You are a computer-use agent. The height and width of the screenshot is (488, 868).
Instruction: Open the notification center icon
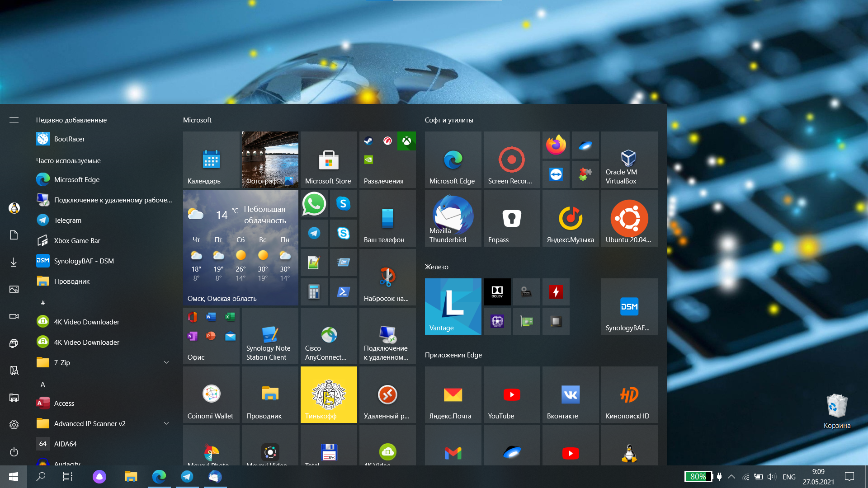[x=849, y=477]
